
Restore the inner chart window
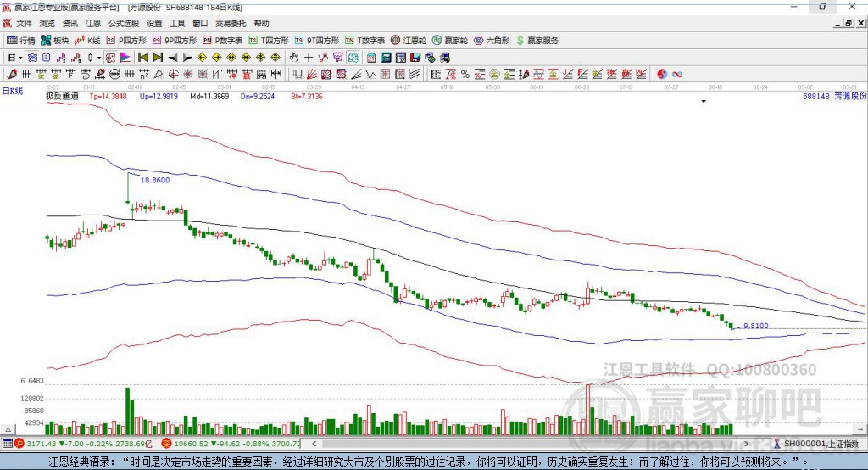[849, 23]
